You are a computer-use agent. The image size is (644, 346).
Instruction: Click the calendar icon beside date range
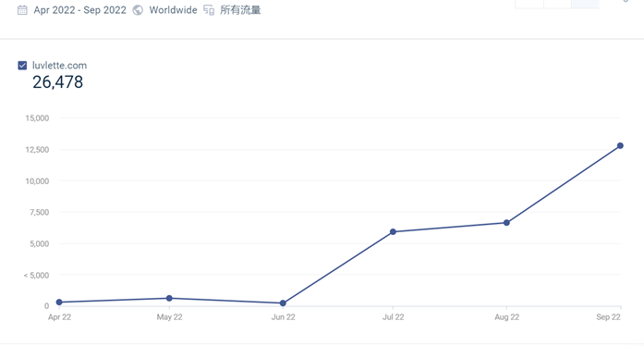(x=22, y=10)
